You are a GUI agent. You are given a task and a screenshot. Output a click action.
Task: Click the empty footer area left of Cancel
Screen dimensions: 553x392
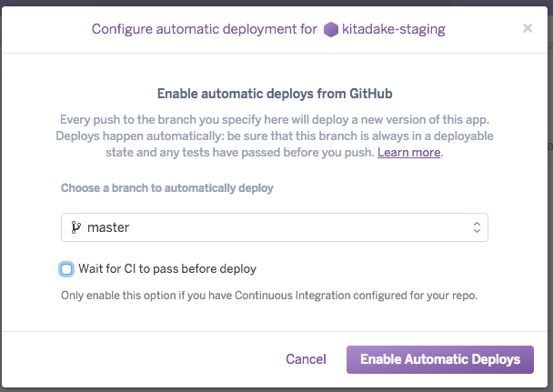[136, 359]
